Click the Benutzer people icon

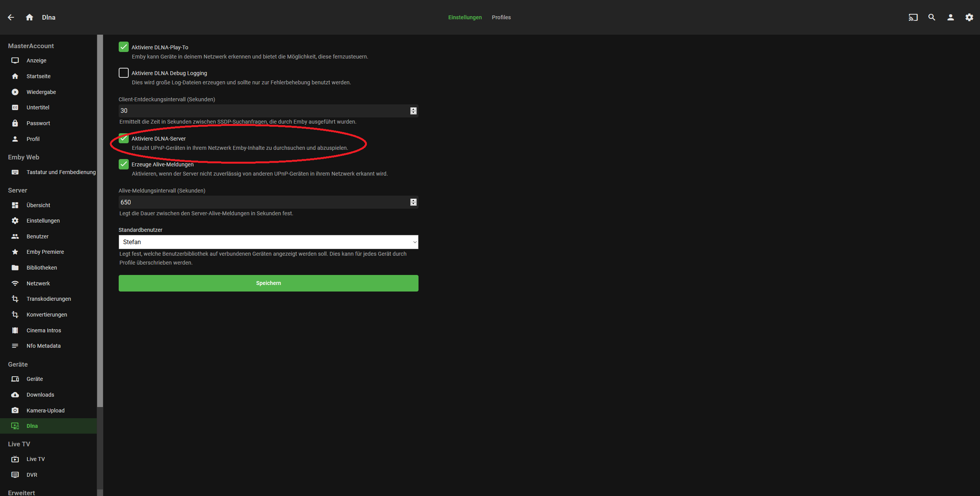coord(15,236)
